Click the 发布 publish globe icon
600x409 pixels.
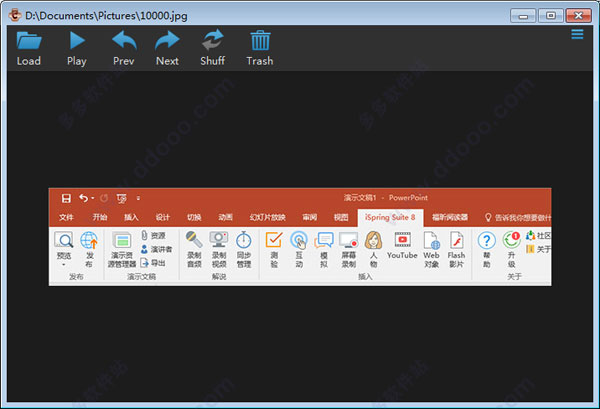89,240
